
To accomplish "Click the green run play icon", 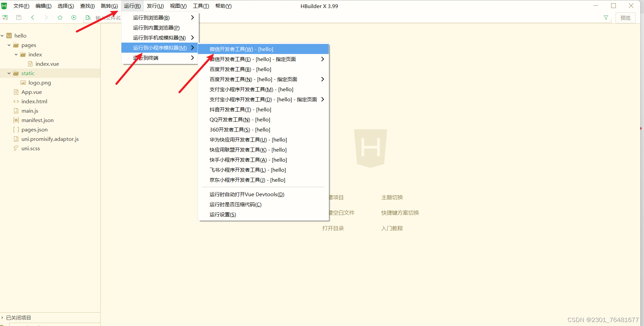I will pos(74,17).
